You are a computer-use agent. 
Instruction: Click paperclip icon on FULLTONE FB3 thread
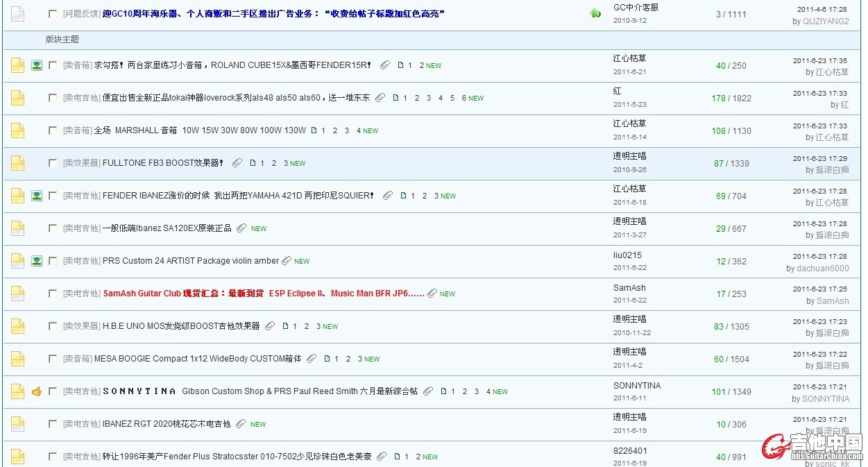coord(237,163)
